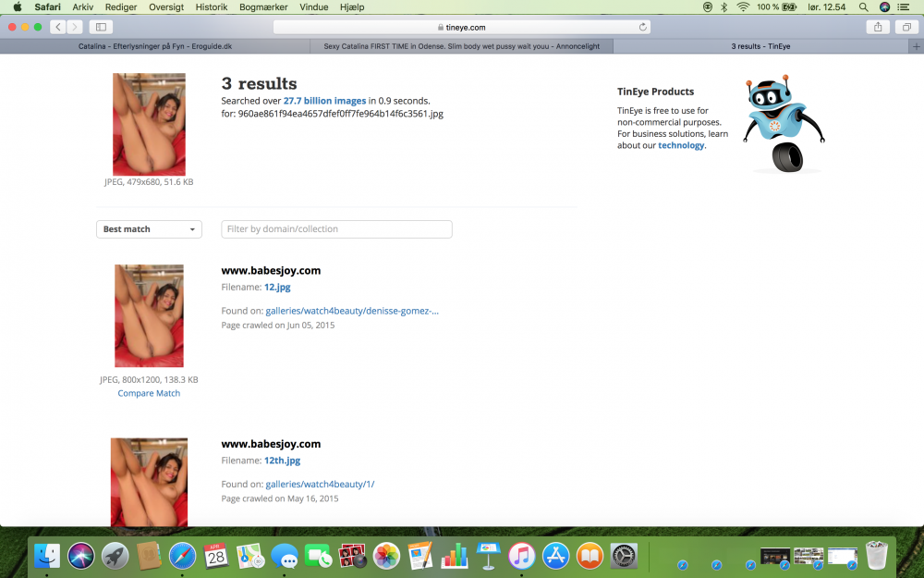924x578 pixels.
Task: Click the tineye.com address bar
Action: coord(461,27)
